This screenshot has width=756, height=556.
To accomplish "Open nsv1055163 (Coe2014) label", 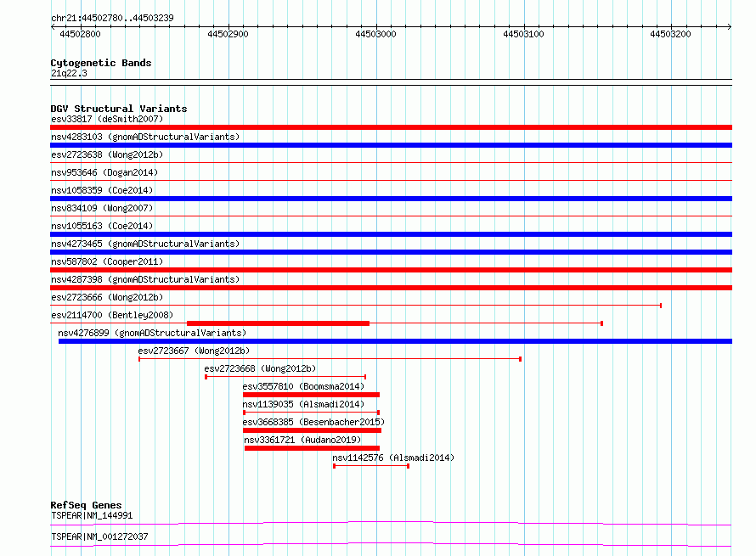I will [102, 226].
